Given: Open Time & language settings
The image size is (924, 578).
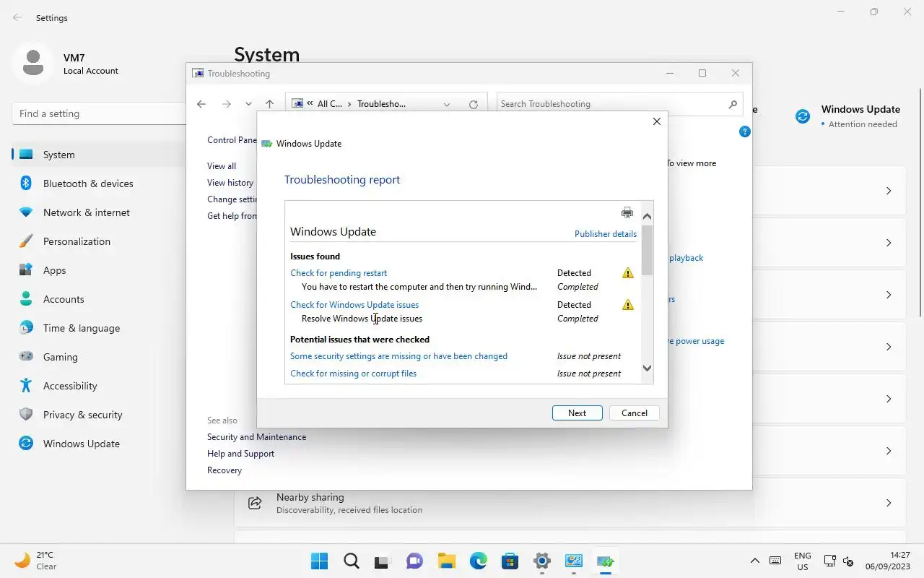Looking at the screenshot, I should coord(98,328).
